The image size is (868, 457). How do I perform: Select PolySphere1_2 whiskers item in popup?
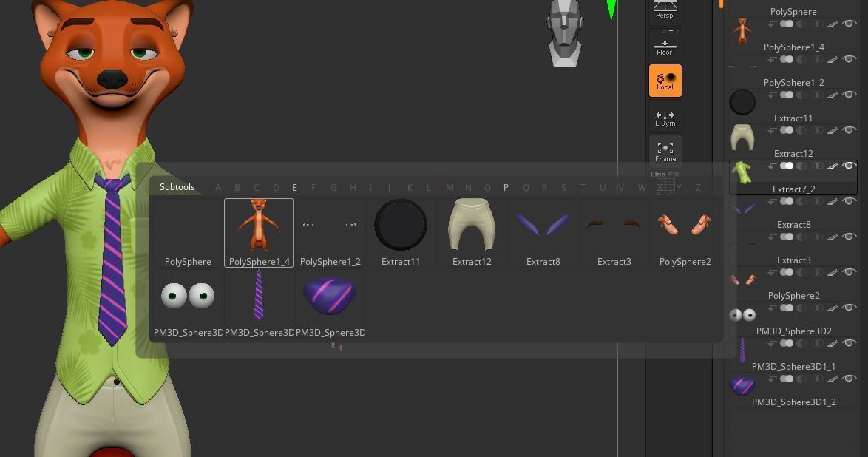point(330,233)
